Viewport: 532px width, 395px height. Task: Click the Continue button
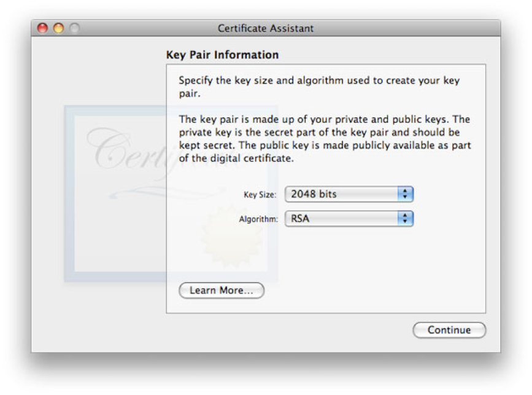[449, 330]
